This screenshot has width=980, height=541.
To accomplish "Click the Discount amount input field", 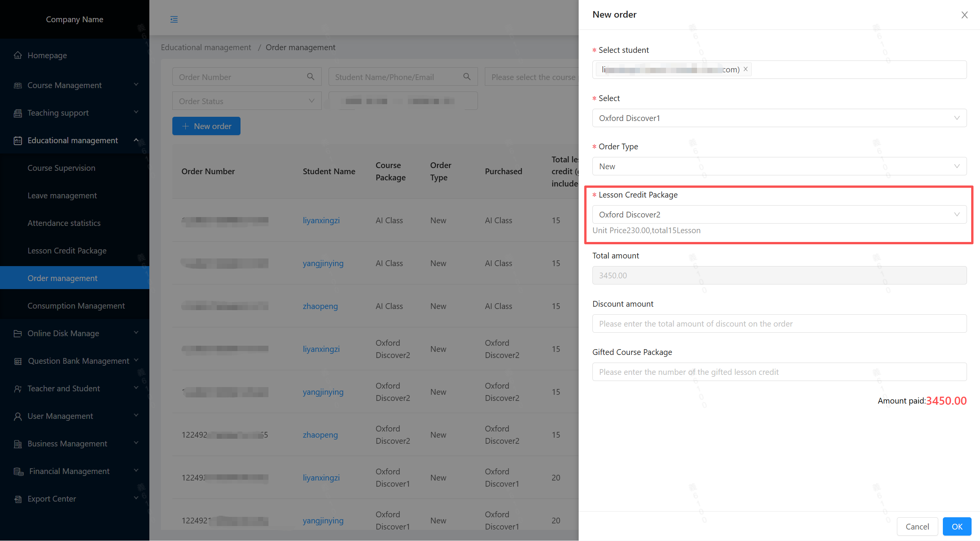I will pyautogui.click(x=779, y=324).
